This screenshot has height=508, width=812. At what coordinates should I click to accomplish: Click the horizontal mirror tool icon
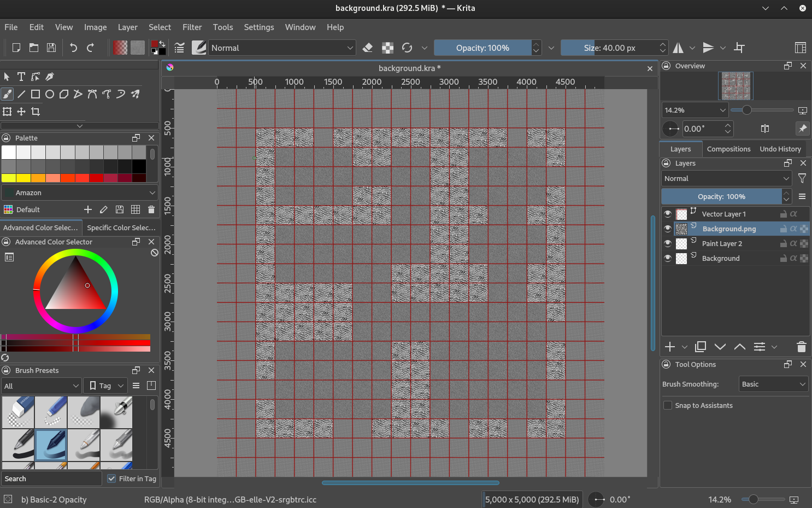pyautogui.click(x=678, y=48)
